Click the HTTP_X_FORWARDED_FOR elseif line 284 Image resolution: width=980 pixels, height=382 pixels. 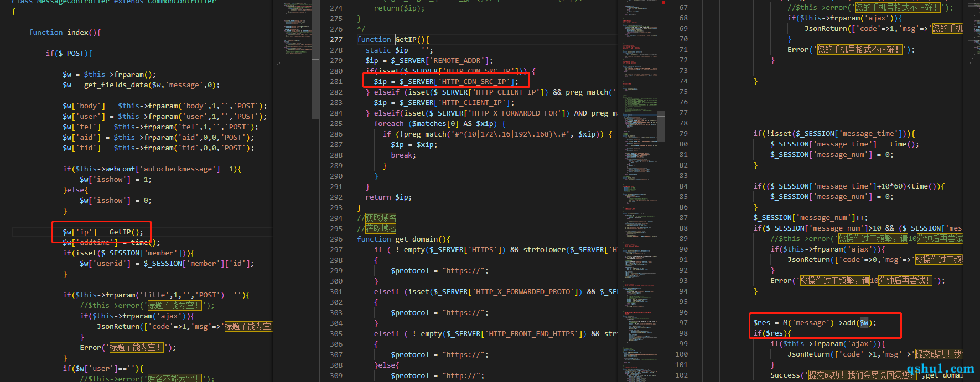tap(491, 113)
